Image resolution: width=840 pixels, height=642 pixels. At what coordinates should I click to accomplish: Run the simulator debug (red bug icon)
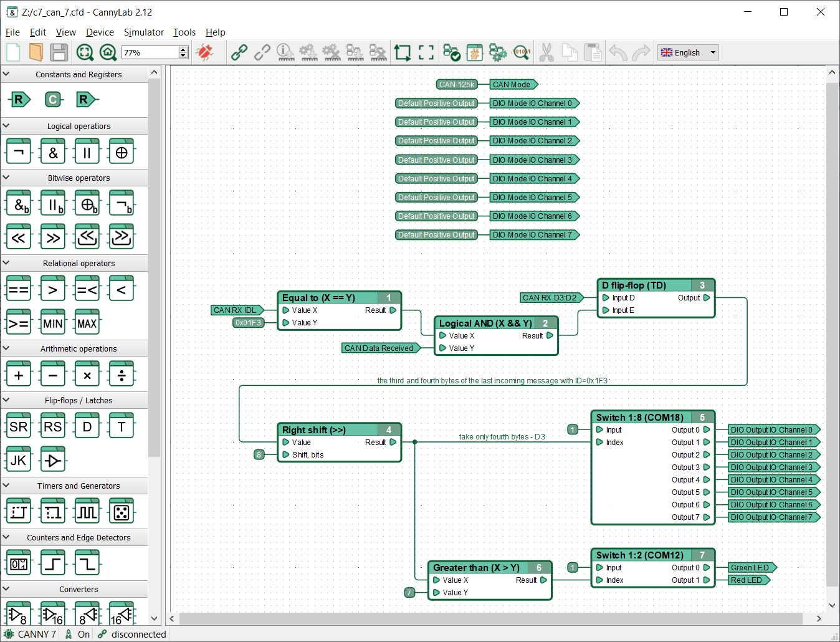[206, 52]
